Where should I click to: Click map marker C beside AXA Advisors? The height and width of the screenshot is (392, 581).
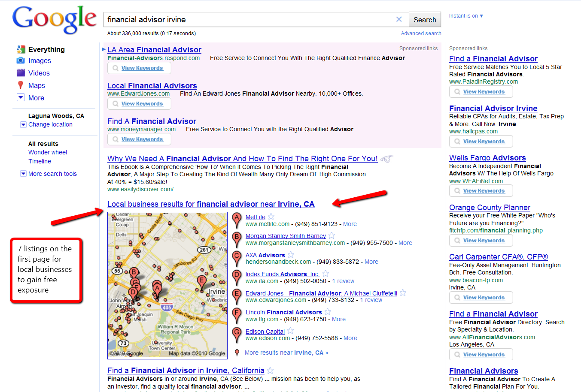pos(237,258)
